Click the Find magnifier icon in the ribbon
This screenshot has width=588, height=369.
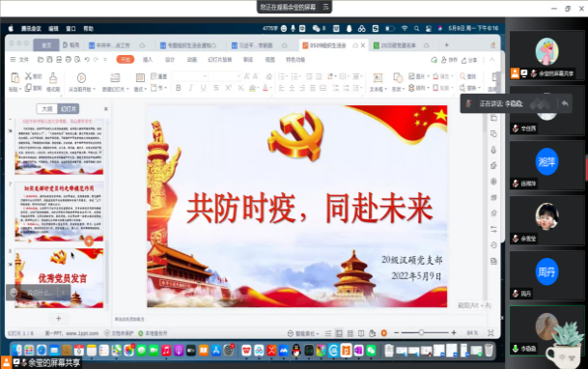(462, 76)
